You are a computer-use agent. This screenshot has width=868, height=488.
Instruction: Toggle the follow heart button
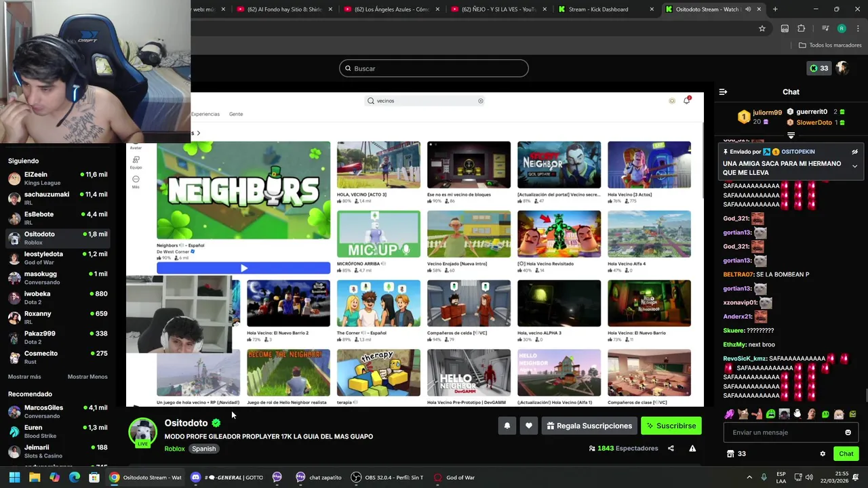tap(529, 426)
